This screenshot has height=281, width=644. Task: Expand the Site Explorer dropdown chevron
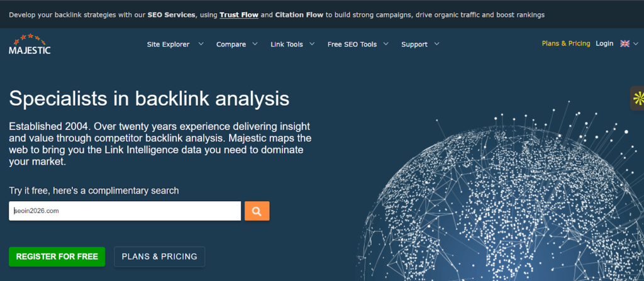[x=201, y=44]
